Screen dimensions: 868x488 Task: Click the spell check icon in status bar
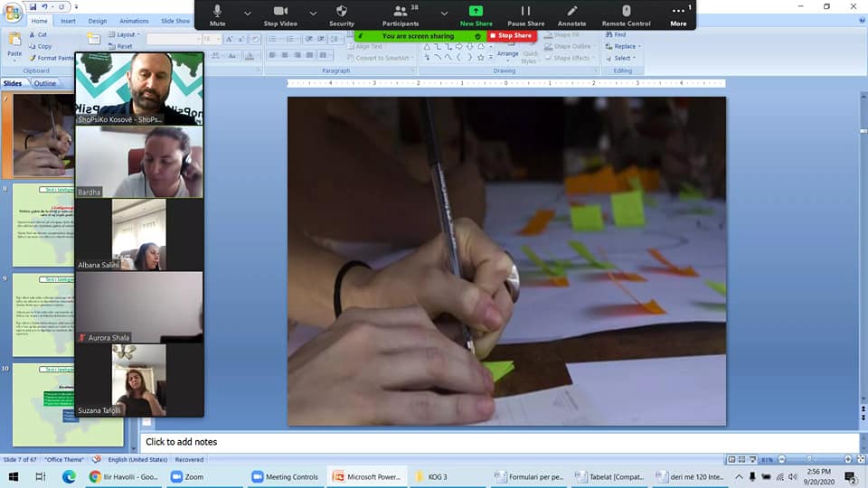(x=97, y=460)
